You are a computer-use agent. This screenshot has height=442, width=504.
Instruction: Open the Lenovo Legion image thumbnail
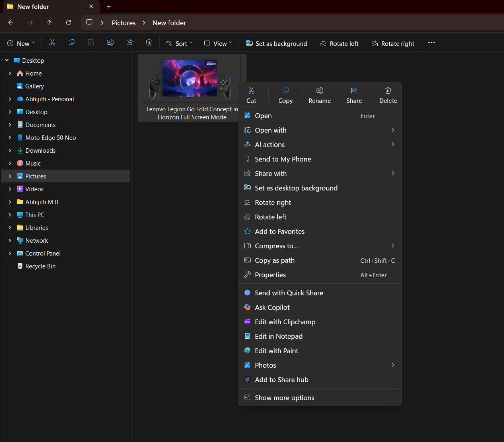coord(189,78)
